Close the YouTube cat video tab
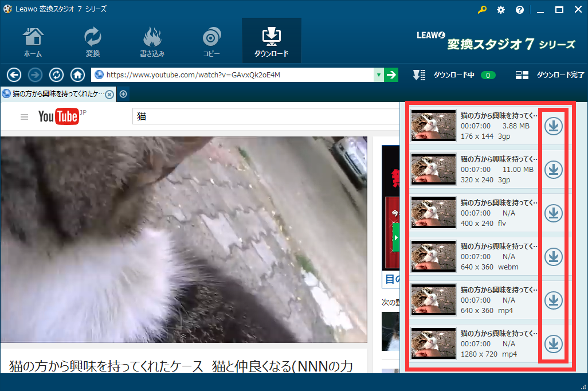 point(109,94)
